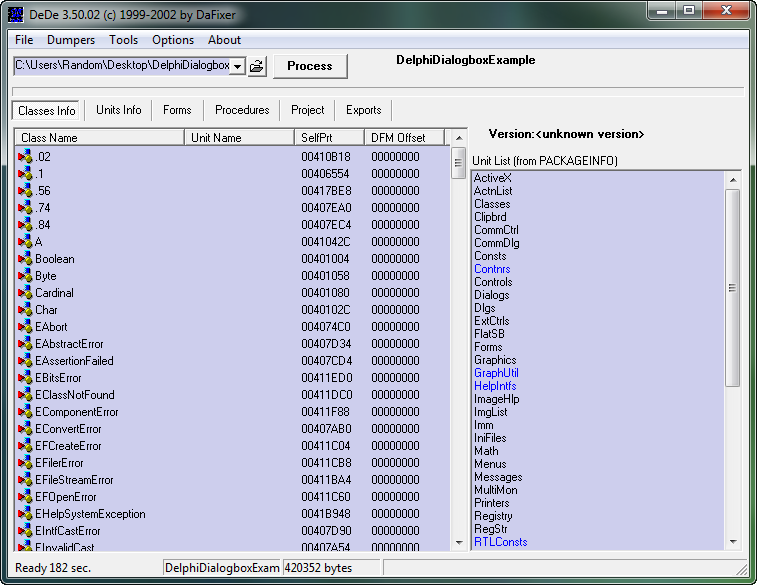Click the class icon beside EComponentError
Screen dimensions: 757x585
point(25,412)
